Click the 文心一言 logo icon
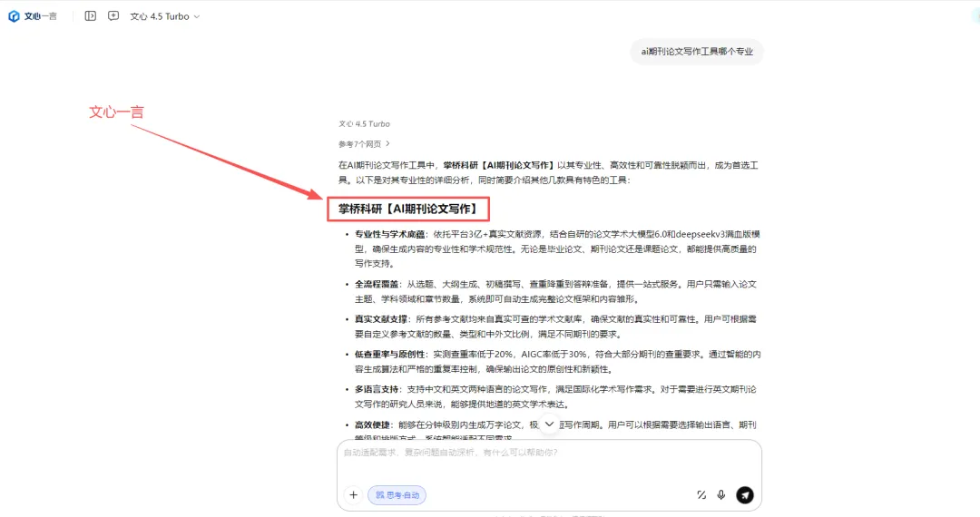The width and height of the screenshot is (980, 517). [14, 16]
